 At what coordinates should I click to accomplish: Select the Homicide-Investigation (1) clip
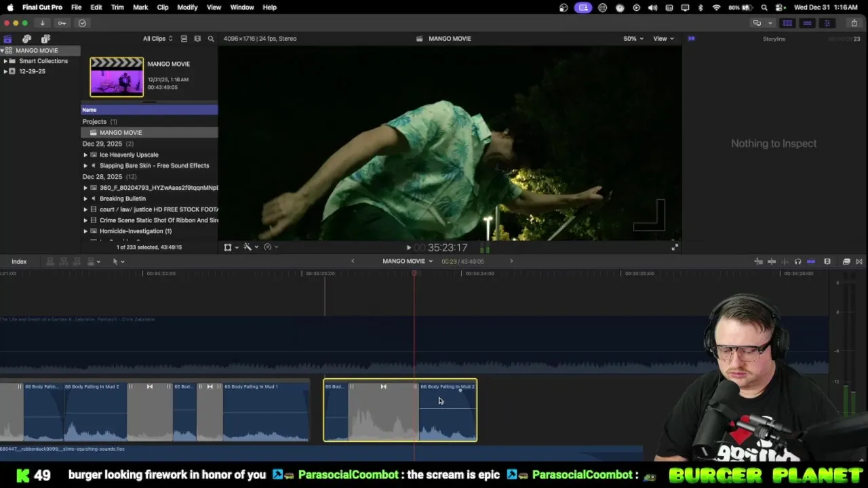pos(149,231)
